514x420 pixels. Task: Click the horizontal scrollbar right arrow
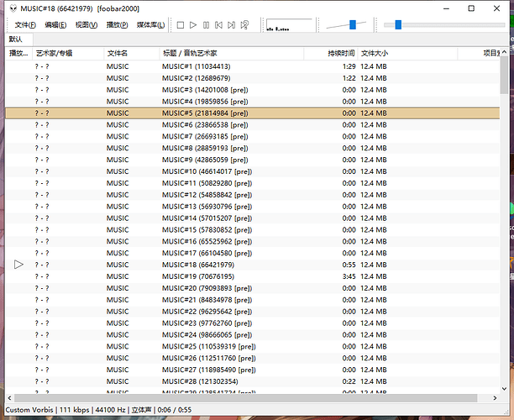coord(495,398)
